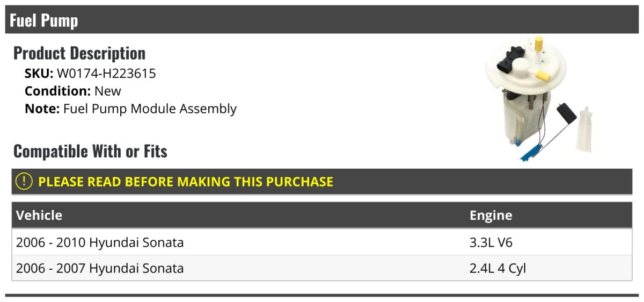This screenshot has height=302, width=644.
Task: Click the yellow cap on pump image
Action: (539, 44)
